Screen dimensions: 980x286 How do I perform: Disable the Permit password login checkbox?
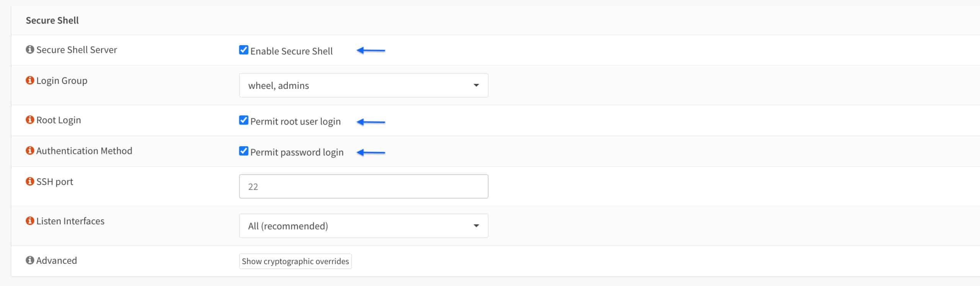point(243,151)
